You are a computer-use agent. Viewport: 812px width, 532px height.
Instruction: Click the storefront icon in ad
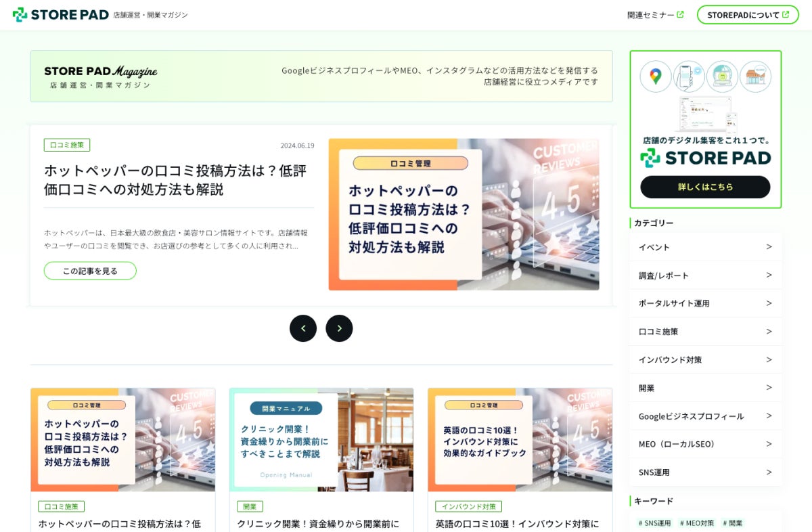tap(755, 76)
